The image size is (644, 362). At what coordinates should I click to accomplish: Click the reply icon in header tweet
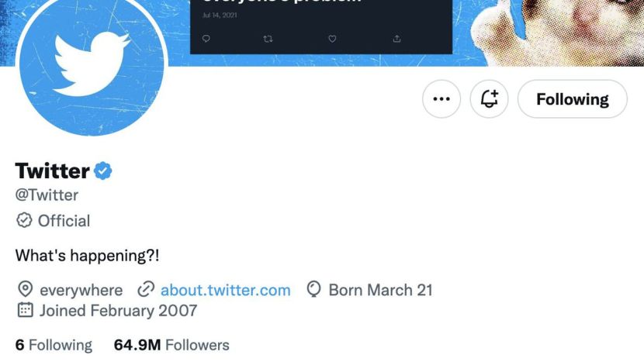206,39
